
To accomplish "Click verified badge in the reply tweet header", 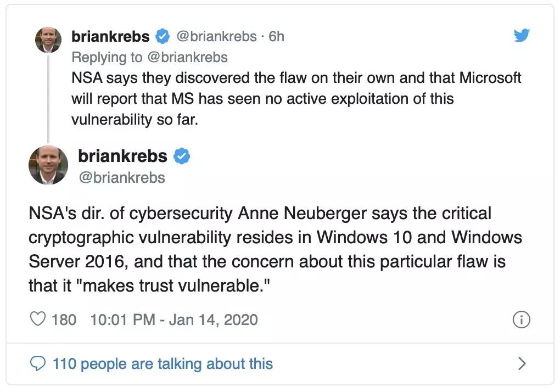I will click(163, 37).
